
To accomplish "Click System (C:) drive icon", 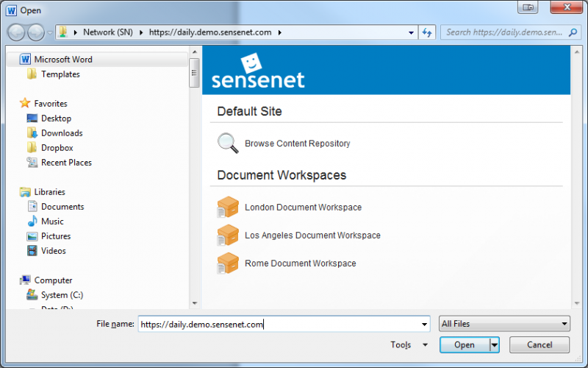I will [x=32, y=295].
